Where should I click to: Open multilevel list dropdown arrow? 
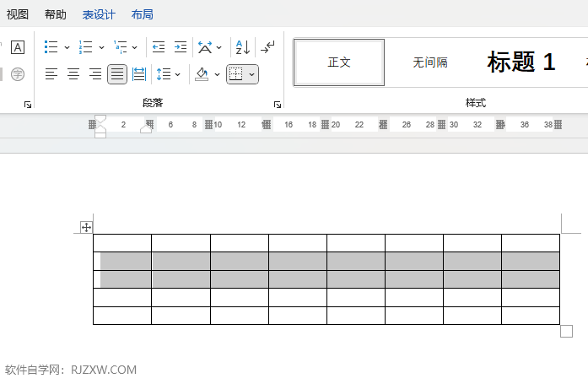[x=135, y=47]
